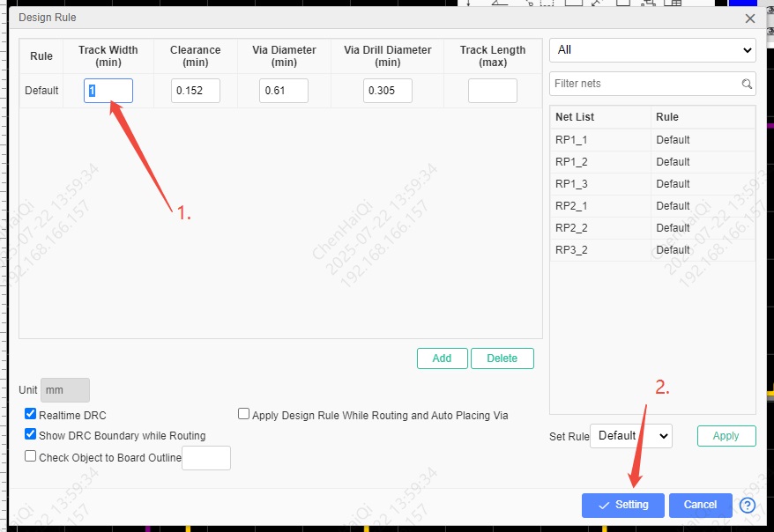Click the Via Drill Diameter field
This screenshot has width=774, height=532.
[387, 91]
